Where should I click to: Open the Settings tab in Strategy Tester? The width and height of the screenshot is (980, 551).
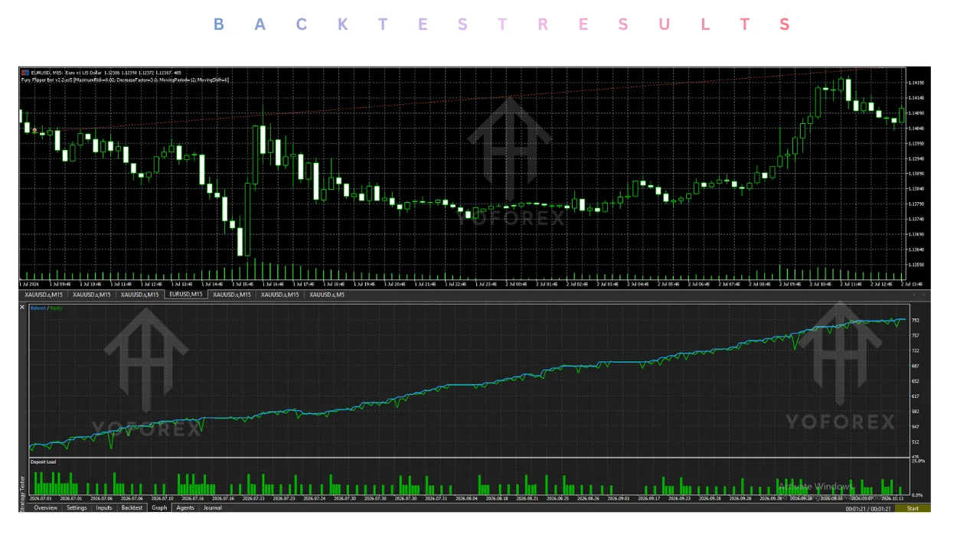tap(77, 507)
